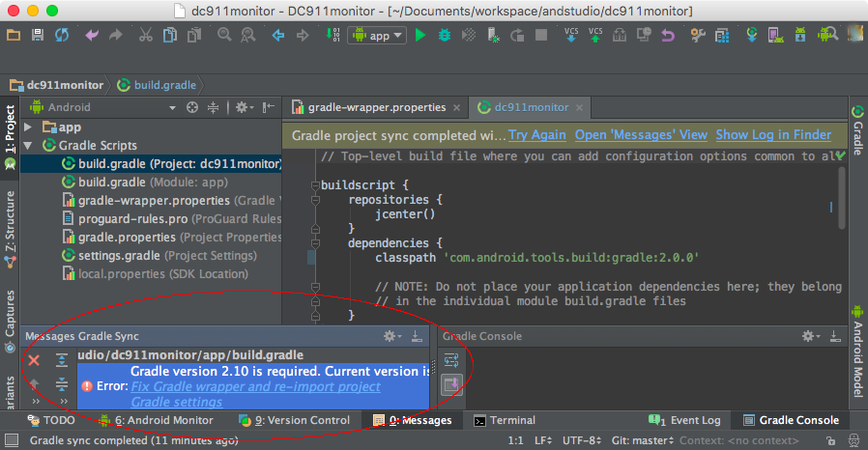Screen dimensions: 868x450
Task: Click the Open folder toolbar icon
Action: 14,36
